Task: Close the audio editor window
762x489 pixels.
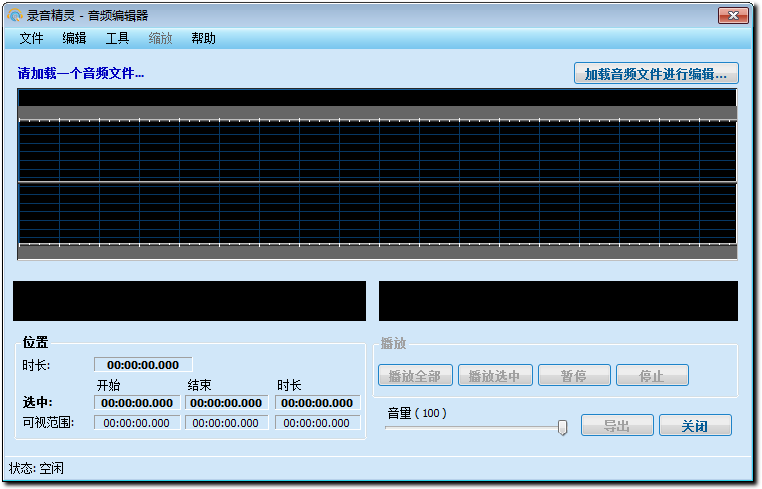Action: [733, 16]
